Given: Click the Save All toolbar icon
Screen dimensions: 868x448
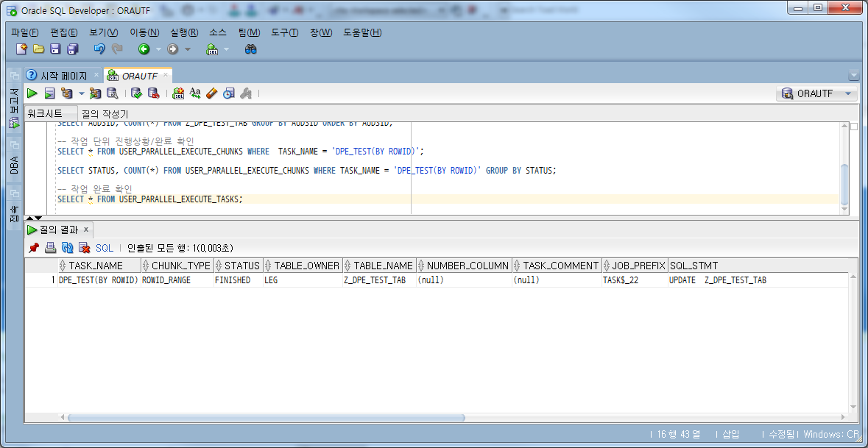Looking at the screenshot, I should [x=73, y=49].
